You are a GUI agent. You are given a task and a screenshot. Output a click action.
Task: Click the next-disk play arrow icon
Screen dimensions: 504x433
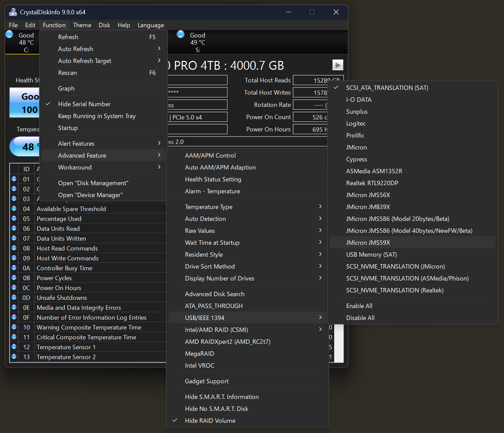click(338, 65)
